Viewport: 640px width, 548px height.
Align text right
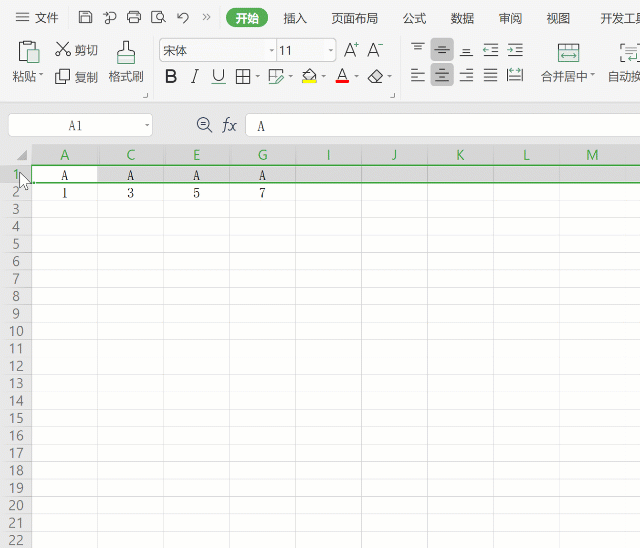(466, 75)
